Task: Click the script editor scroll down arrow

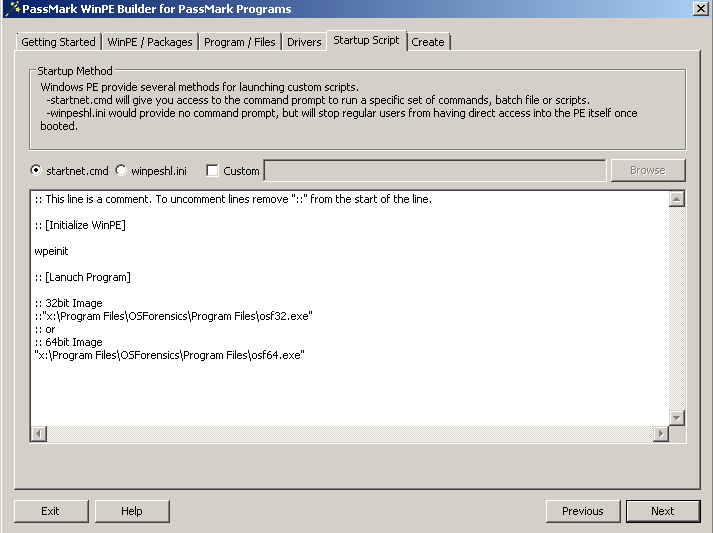Action: pos(677,417)
